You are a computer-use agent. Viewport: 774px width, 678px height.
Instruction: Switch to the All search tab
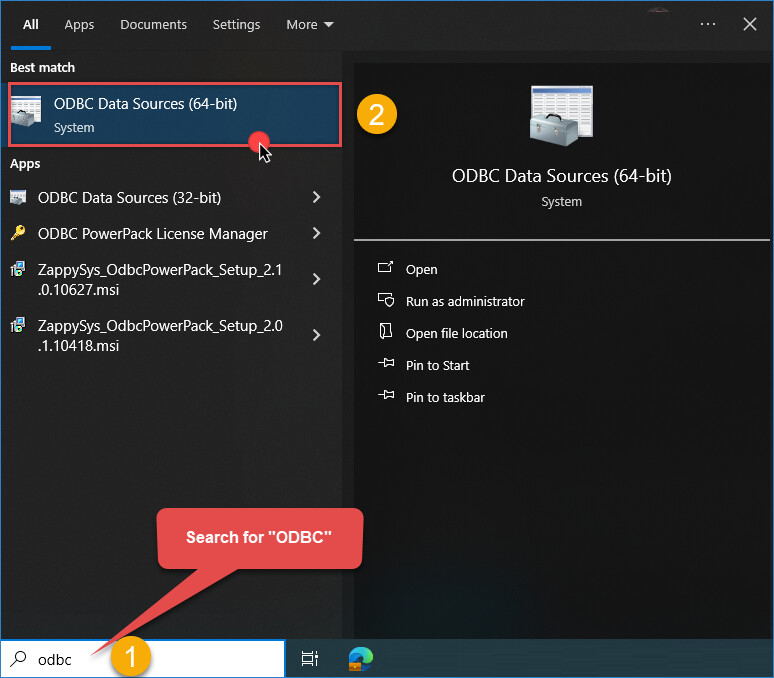(31, 25)
